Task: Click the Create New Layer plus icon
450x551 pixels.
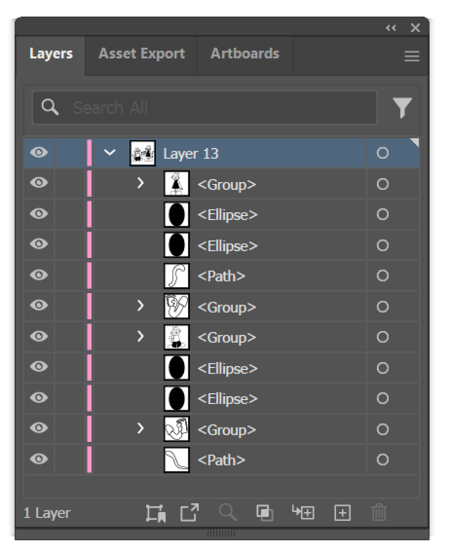Action: [343, 513]
